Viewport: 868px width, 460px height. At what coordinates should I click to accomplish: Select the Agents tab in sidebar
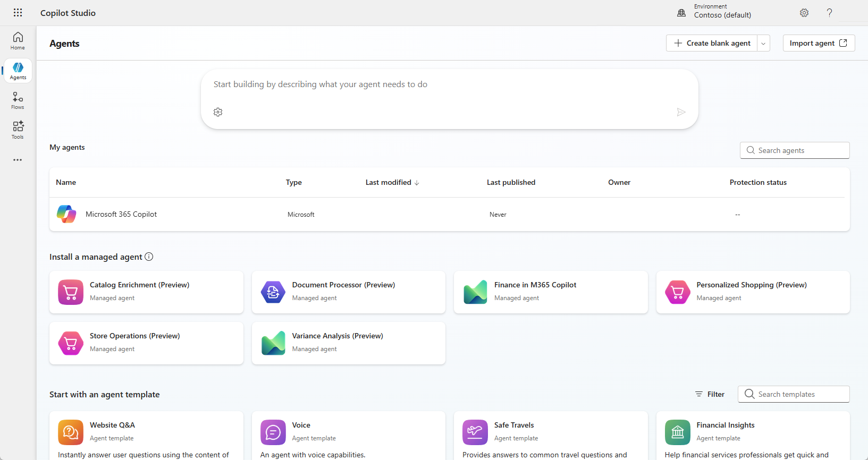coord(18,71)
